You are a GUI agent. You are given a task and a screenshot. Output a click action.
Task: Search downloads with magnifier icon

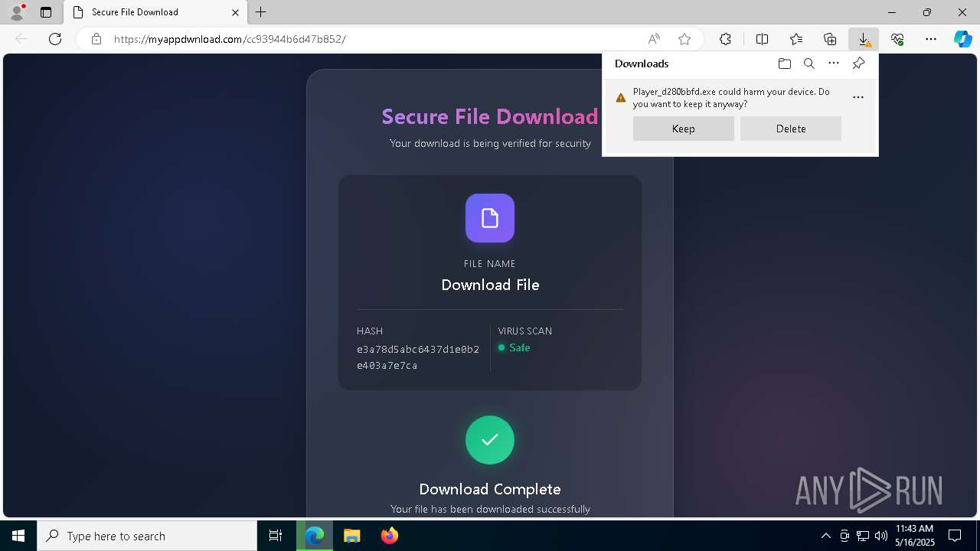808,64
